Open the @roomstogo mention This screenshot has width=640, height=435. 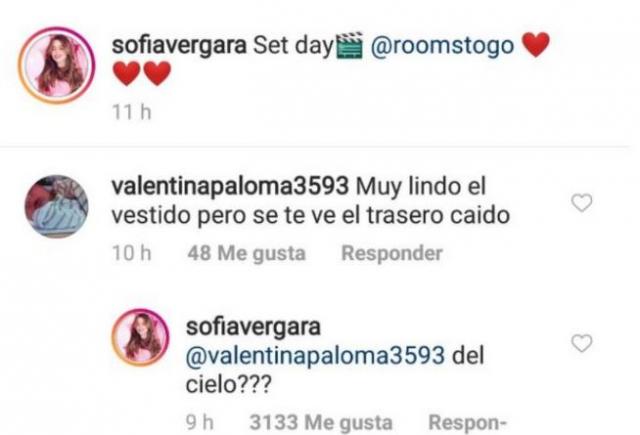coord(442,45)
